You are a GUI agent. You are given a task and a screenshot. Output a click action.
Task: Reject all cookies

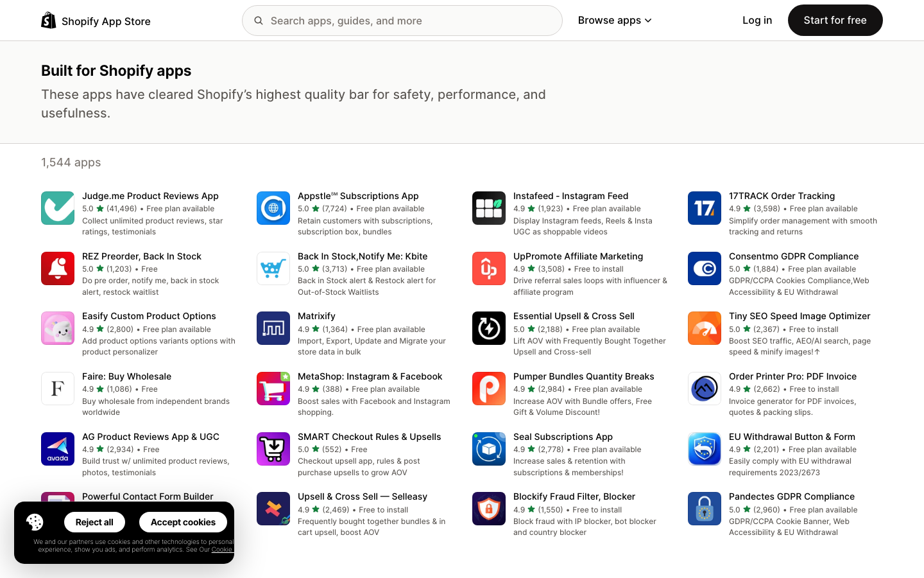(94, 522)
